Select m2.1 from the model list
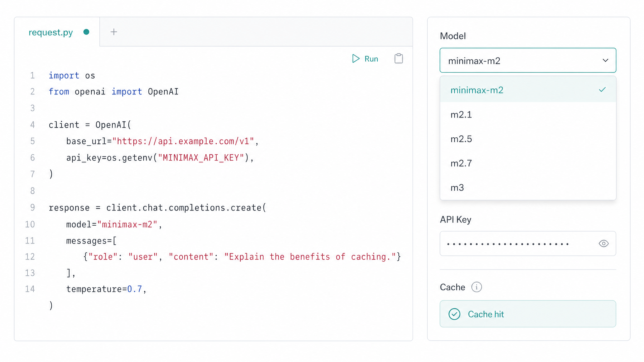Image resolution: width=644 pixels, height=362 pixels. 528,114
